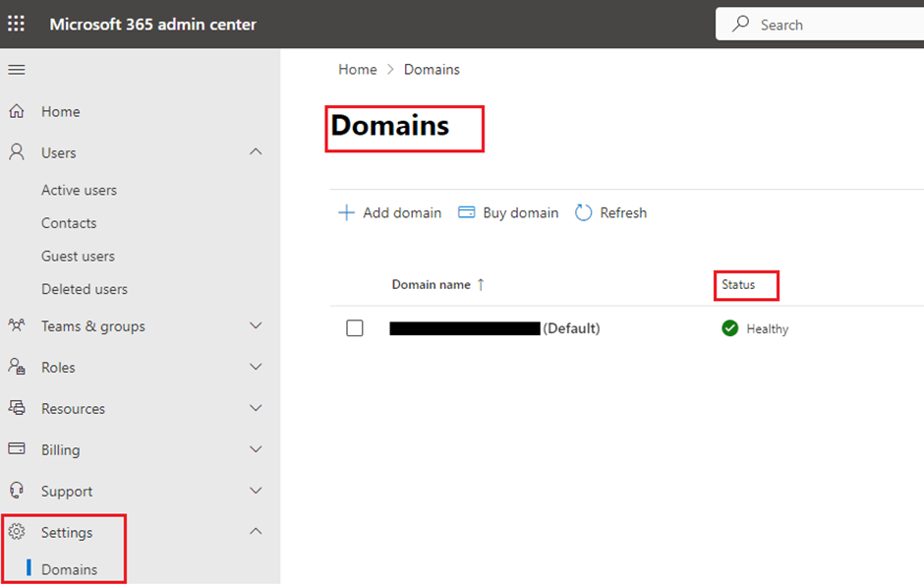This screenshot has height=587, width=924.
Task: Open Active users in the sidebar
Action: point(79,191)
